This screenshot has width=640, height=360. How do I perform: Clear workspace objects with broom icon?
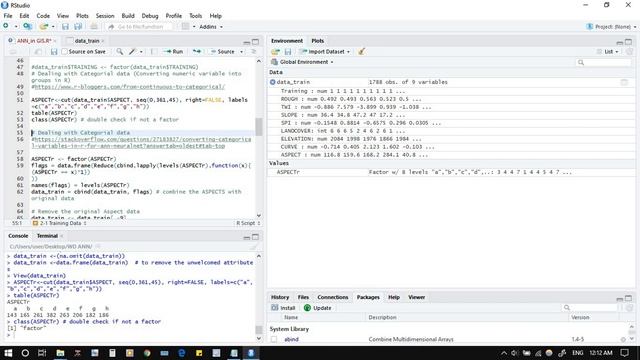tap(361, 52)
